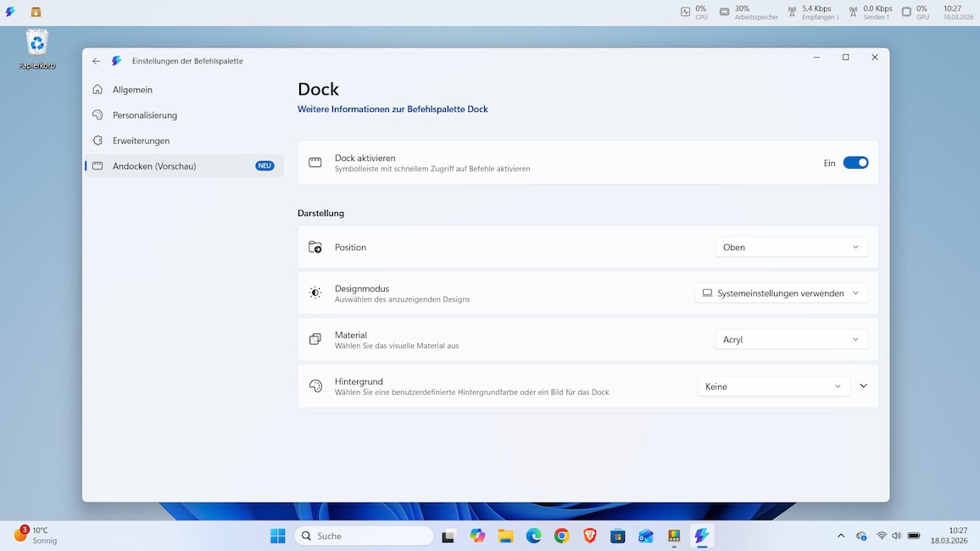The height and width of the screenshot is (551, 980).
Task: Click the OneDrive cloud tray icon
Action: pyautogui.click(x=861, y=536)
